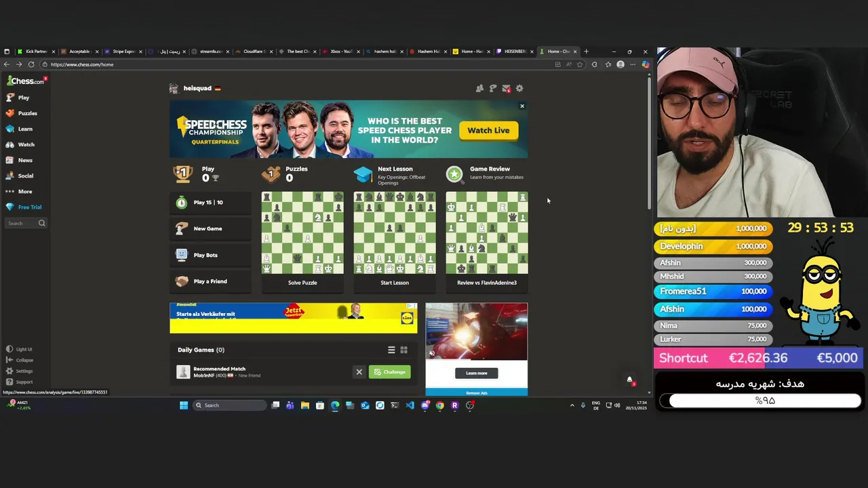
Task: Reload the page with refresh icon
Action: (31, 64)
